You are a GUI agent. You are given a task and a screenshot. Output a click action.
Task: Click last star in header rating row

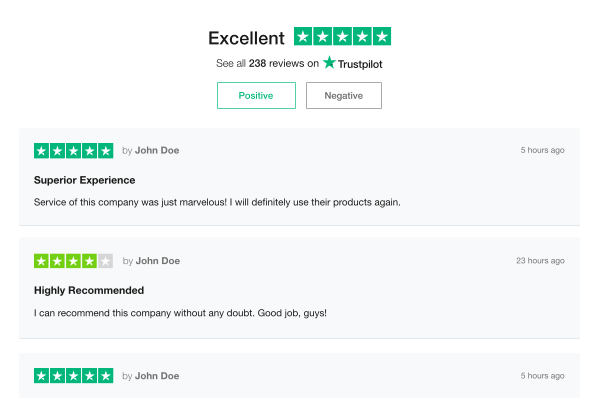pyautogui.click(x=382, y=36)
